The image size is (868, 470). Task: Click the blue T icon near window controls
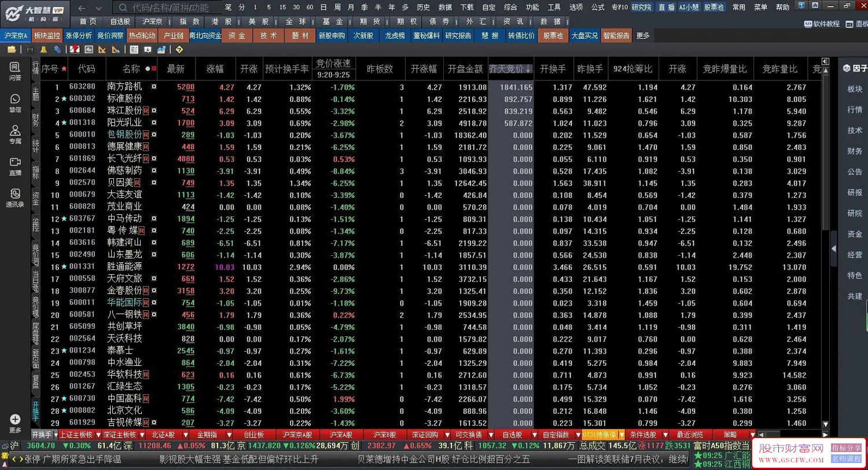click(x=801, y=6)
